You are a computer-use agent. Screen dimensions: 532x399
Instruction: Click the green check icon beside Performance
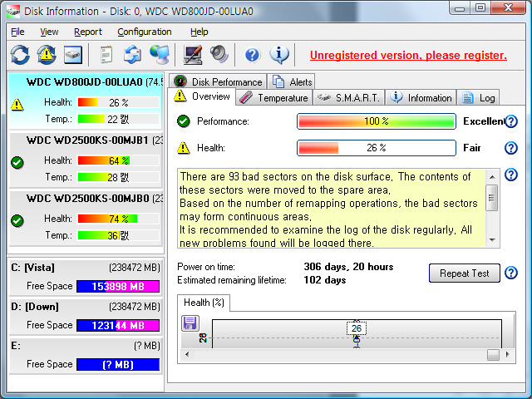(184, 121)
